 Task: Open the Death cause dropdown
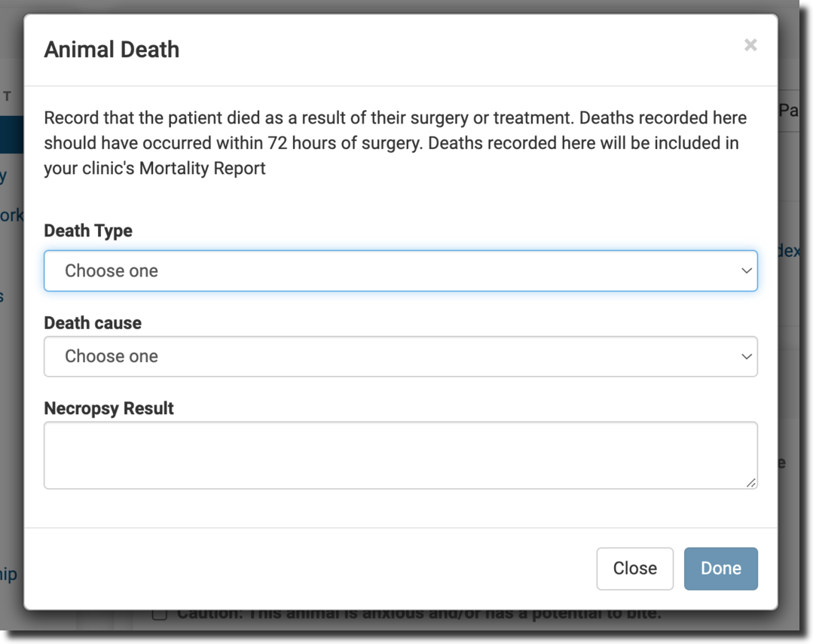[x=399, y=356]
